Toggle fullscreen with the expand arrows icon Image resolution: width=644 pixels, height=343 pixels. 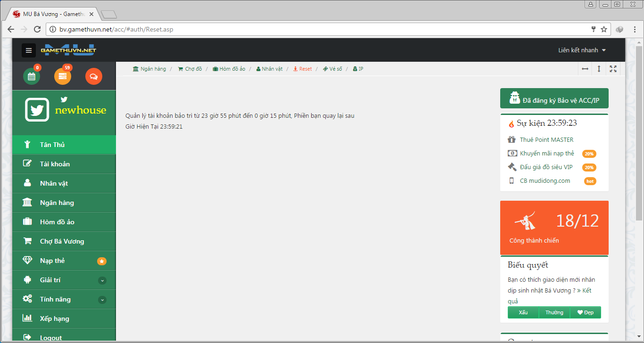click(613, 69)
